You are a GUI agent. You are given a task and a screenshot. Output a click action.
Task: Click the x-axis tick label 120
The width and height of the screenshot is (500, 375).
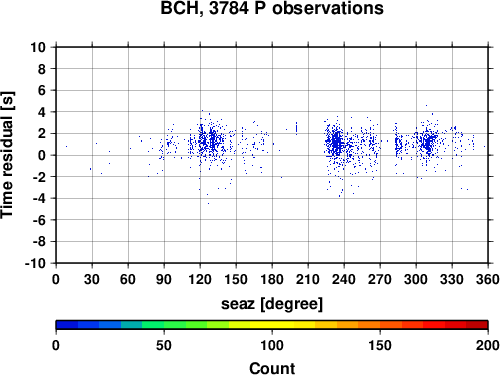pos(200,279)
